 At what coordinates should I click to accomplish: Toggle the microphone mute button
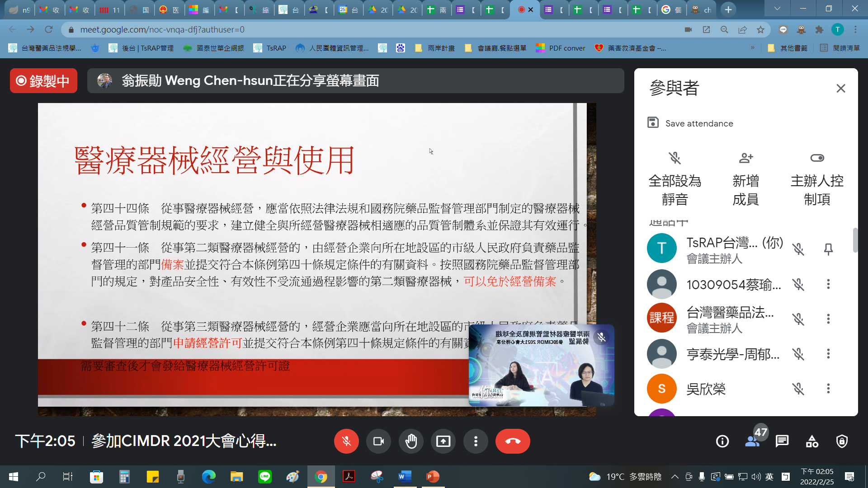(x=346, y=441)
